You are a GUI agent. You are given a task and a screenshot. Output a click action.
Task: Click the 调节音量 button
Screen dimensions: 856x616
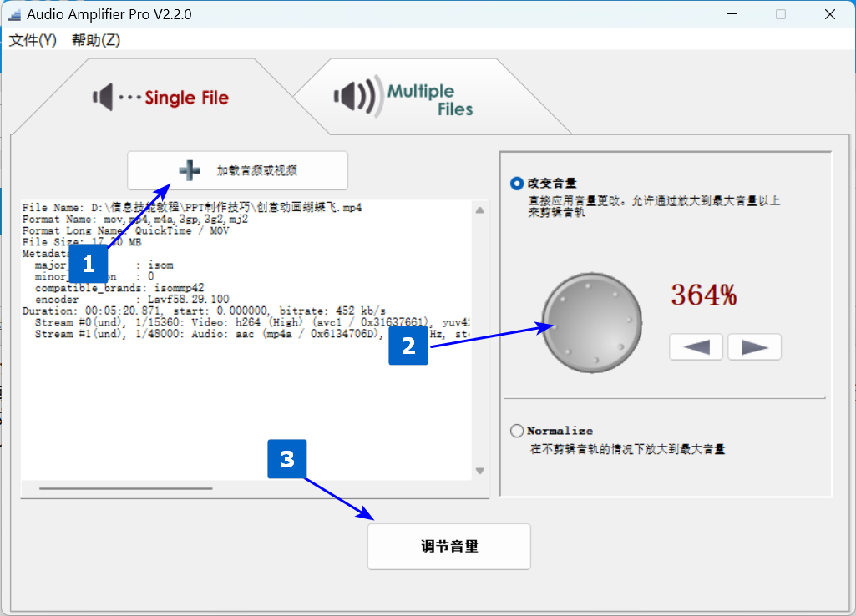click(x=448, y=547)
